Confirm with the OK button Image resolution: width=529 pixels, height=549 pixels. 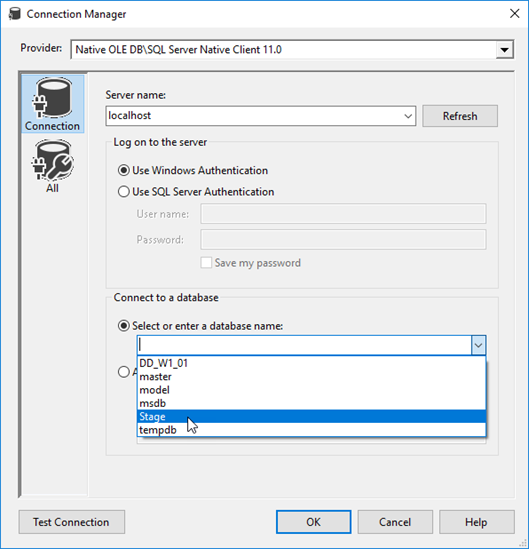[313, 522]
